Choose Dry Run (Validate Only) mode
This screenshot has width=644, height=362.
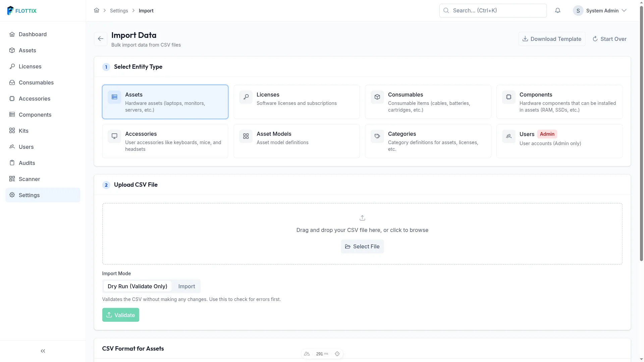coord(138,286)
